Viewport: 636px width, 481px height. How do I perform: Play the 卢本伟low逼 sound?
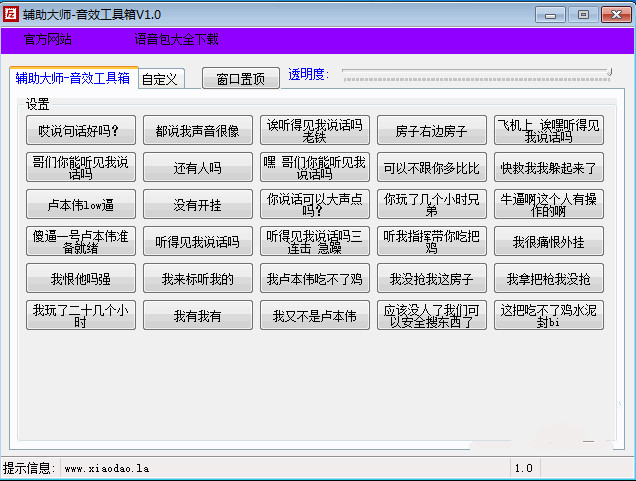(x=81, y=204)
